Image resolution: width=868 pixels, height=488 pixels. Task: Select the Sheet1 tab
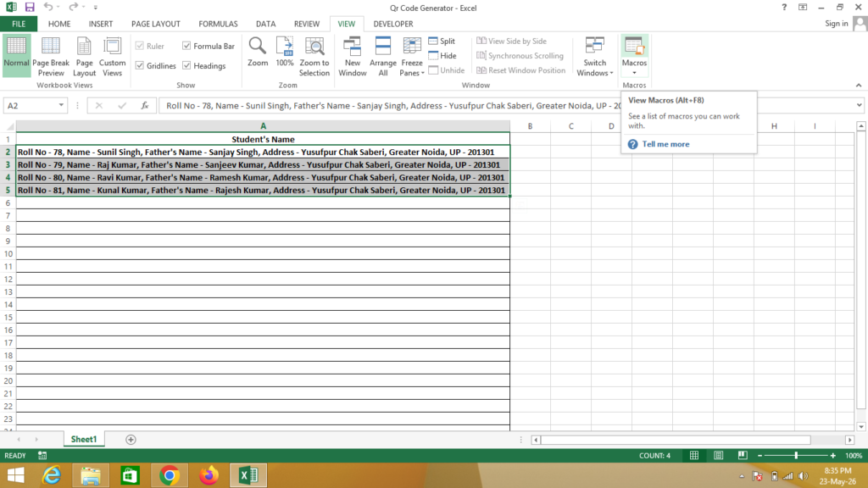(x=84, y=440)
